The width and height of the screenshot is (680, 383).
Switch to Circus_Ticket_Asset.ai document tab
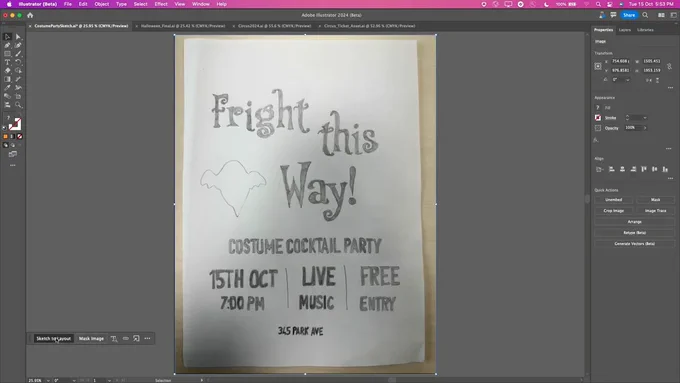point(369,26)
